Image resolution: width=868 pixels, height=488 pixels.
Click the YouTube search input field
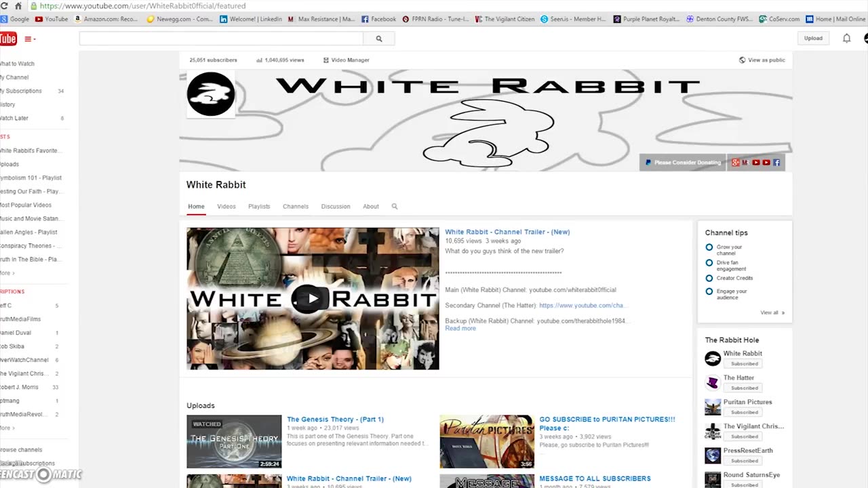[221, 39]
